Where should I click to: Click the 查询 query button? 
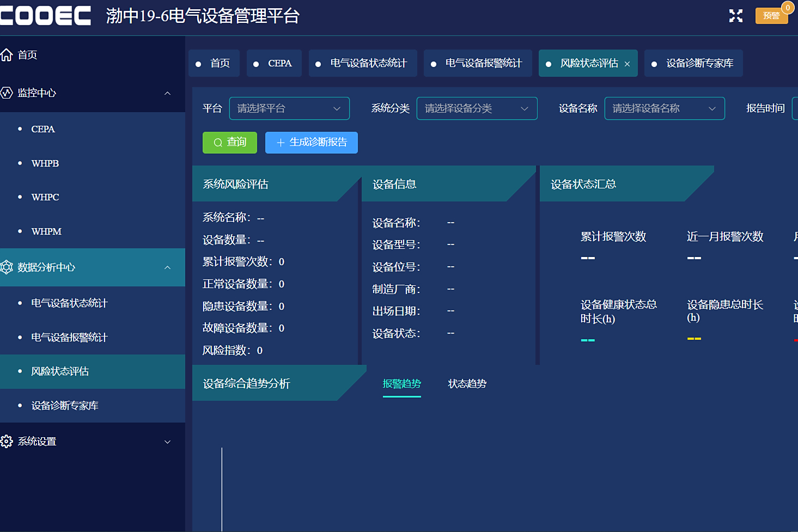pyautogui.click(x=229, y=142)
